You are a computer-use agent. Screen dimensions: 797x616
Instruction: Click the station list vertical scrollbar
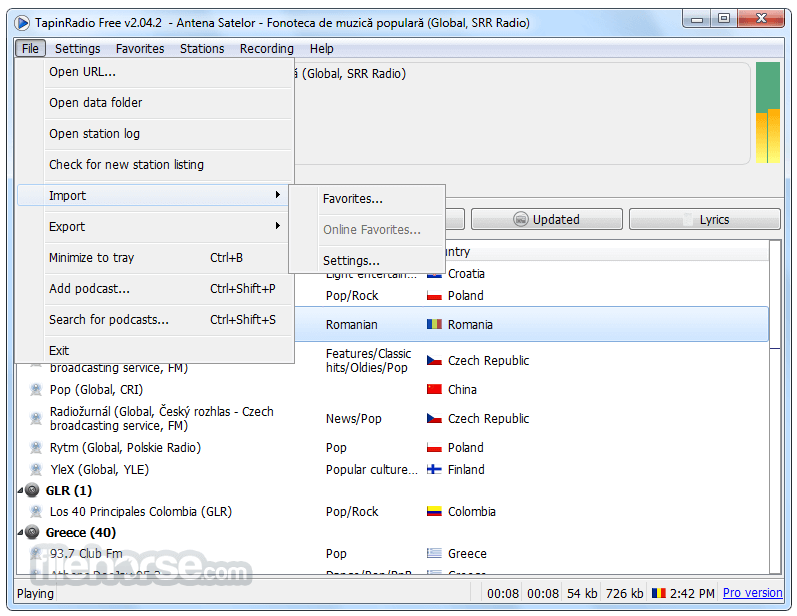tap(775, 407)
